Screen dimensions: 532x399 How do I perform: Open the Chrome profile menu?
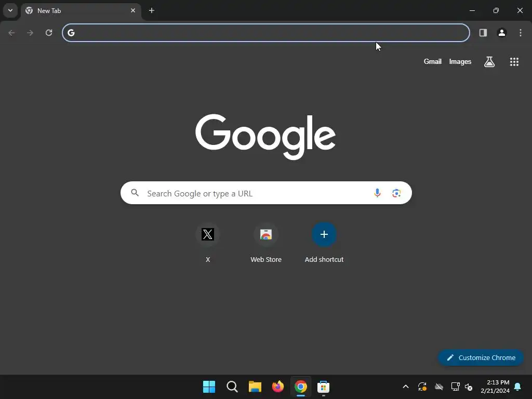(502, 33)
